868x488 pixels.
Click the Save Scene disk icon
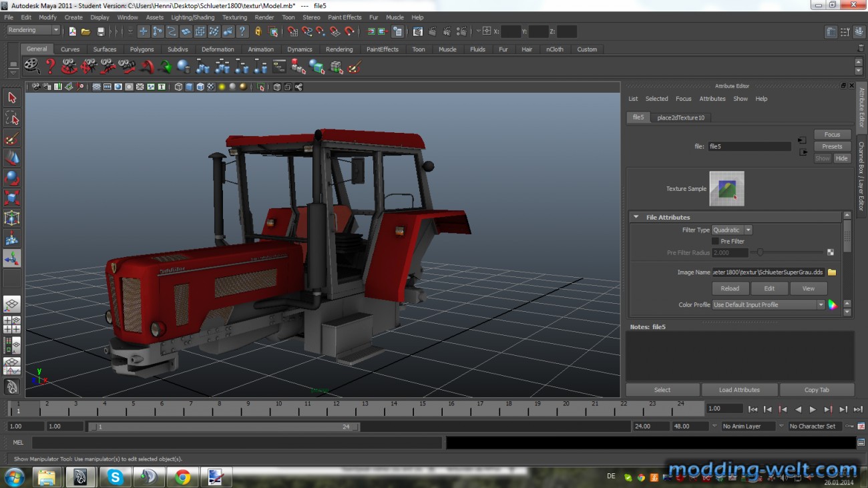click(x=101, y=31)
